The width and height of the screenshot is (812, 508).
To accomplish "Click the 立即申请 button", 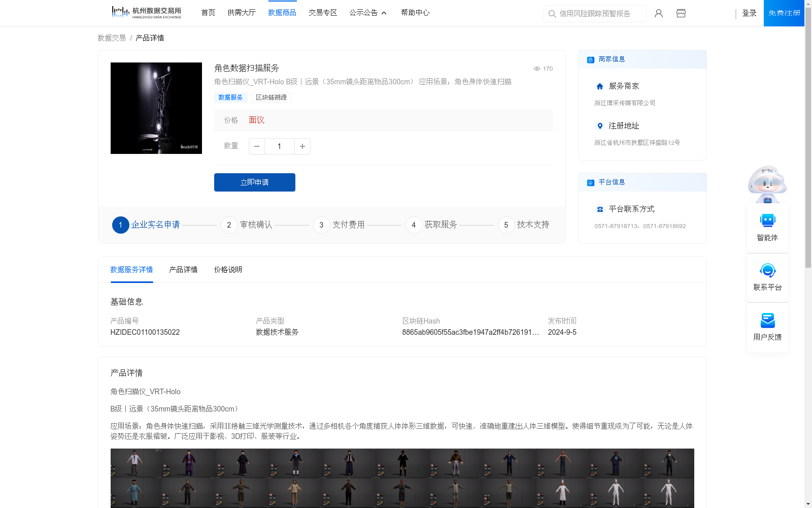I will pos(255,182).
